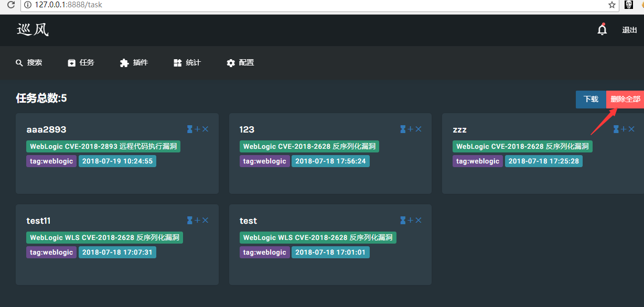Click tag:weblogic on the last test card

point(265,252)
